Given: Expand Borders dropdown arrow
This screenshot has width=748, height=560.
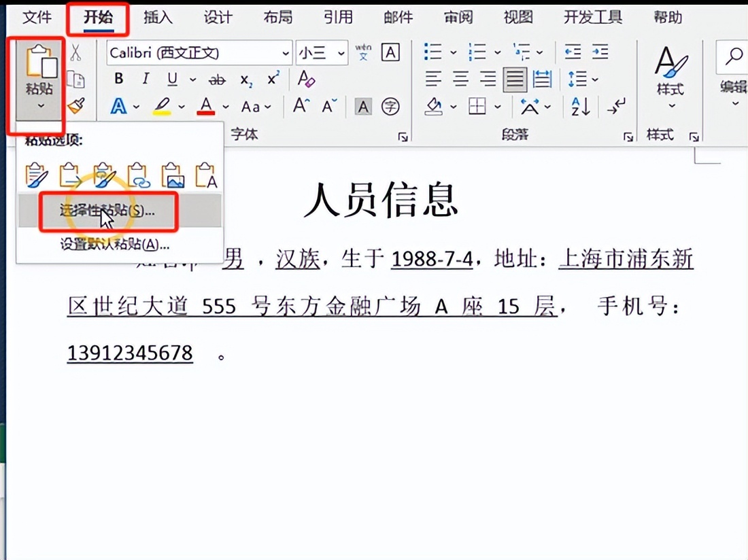Looking at the screenshot, I should click(x=497, y=107).
